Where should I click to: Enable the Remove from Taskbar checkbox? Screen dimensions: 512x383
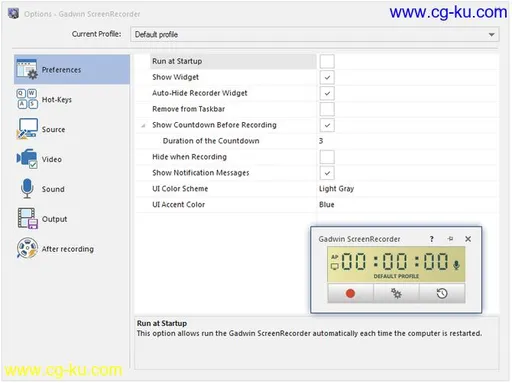(327, 109)
